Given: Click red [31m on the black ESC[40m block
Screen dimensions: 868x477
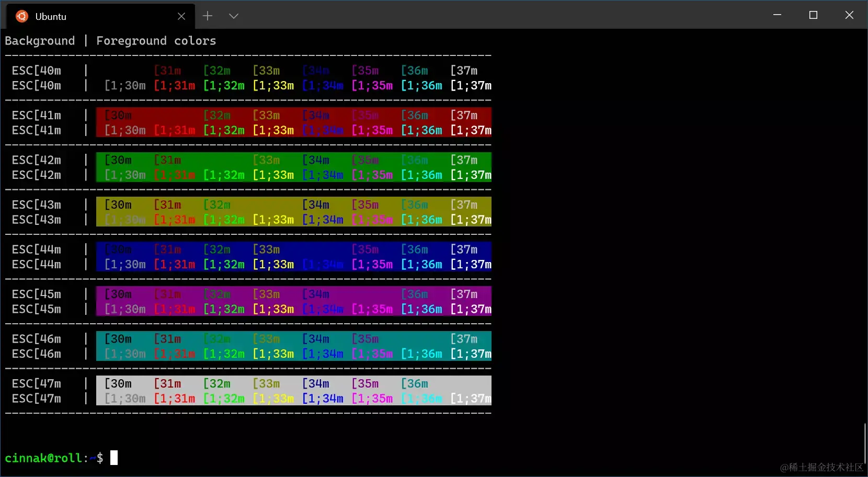Looking at the screenshot, I should tap(167, 71).
